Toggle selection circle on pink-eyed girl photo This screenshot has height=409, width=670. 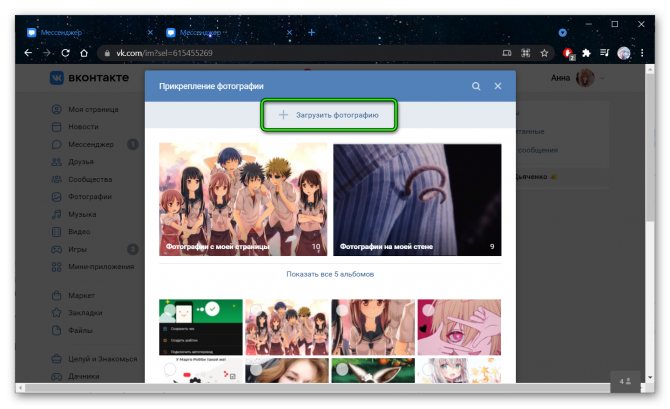coord(429,310)
